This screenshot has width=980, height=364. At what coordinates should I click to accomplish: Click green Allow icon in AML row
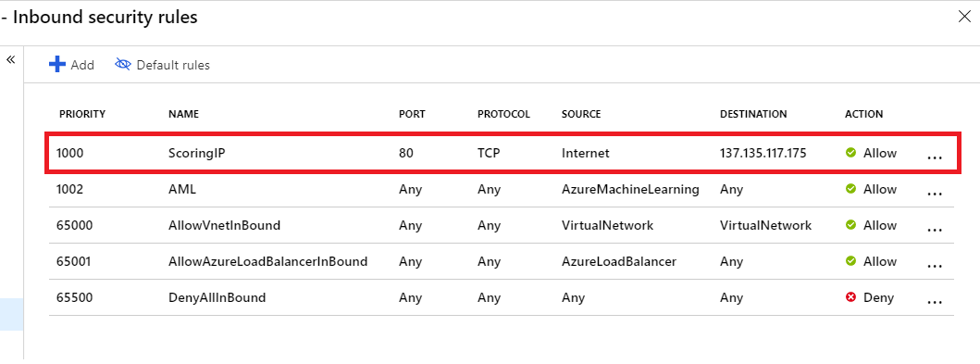850,189
